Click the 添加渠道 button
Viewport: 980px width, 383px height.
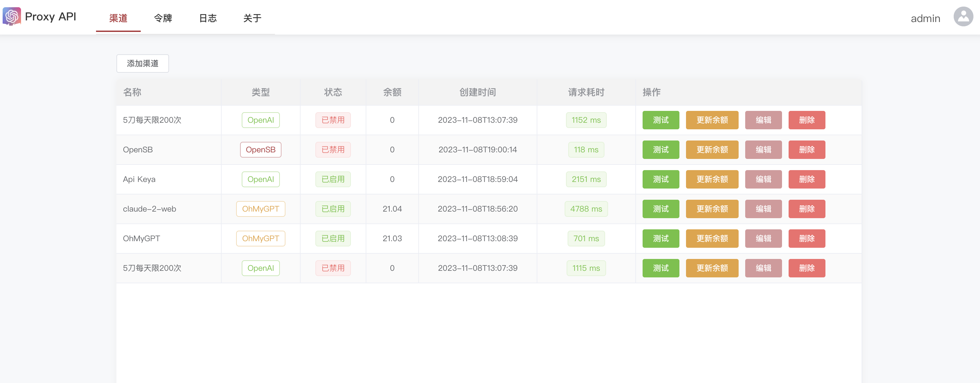coord(143,63)
